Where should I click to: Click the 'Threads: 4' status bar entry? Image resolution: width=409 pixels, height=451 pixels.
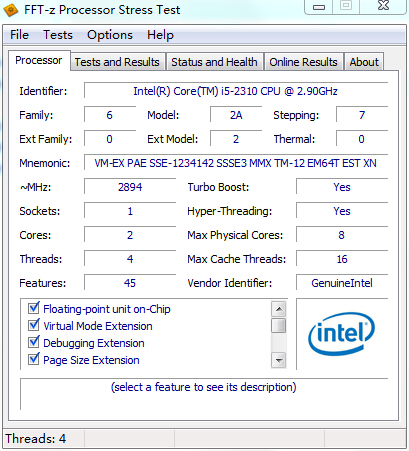pyautogui.click(x=36, y=439)
